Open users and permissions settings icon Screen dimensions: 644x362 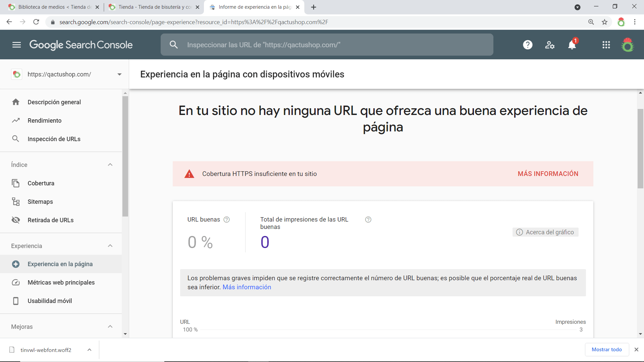550,45
